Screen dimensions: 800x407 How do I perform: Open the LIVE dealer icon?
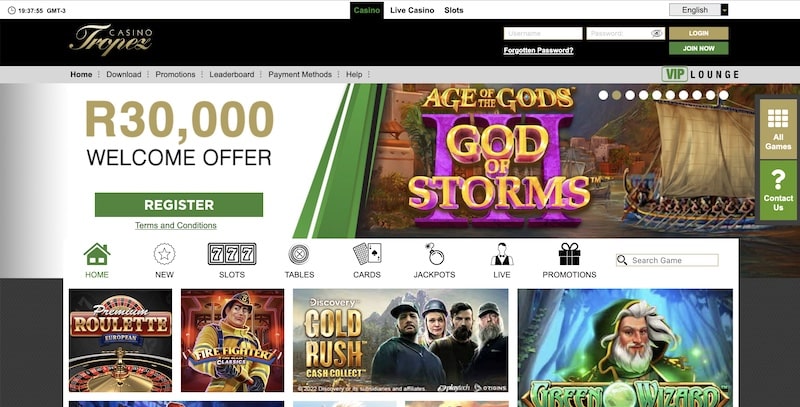click(502, 254)
